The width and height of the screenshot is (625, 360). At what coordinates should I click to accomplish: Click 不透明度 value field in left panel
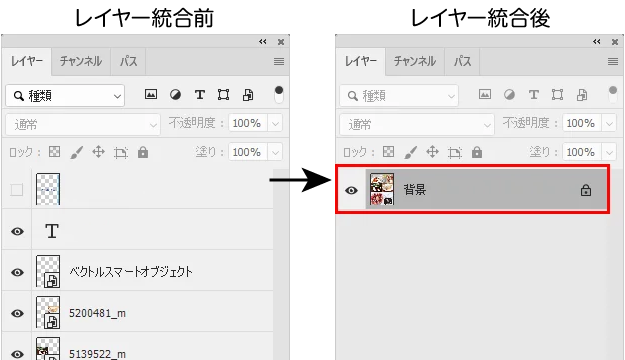click(248, 123)
